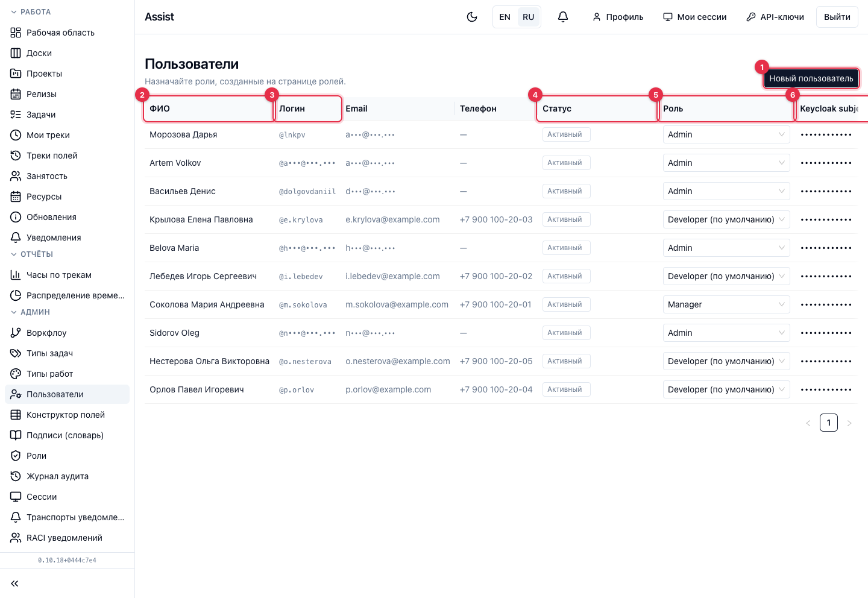The width and height of the screenshot is (868, 598).
Task: Click the ФИО column header
Action: (209, 109)
